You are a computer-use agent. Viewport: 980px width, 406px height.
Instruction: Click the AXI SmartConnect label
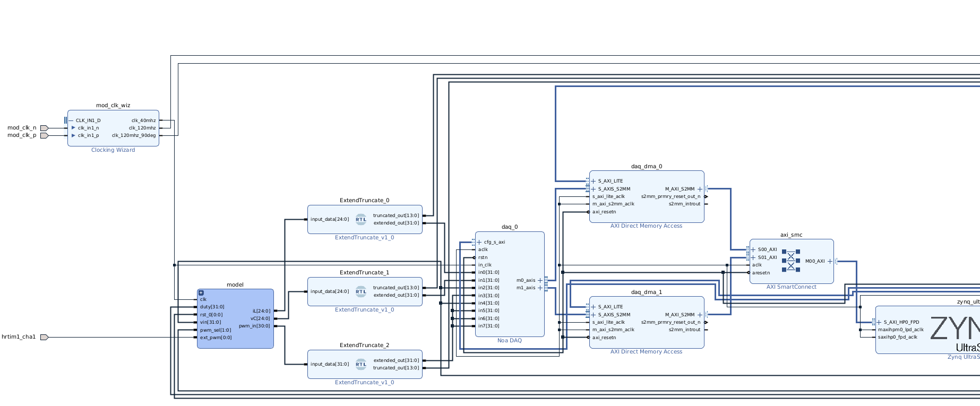[791, 287]
